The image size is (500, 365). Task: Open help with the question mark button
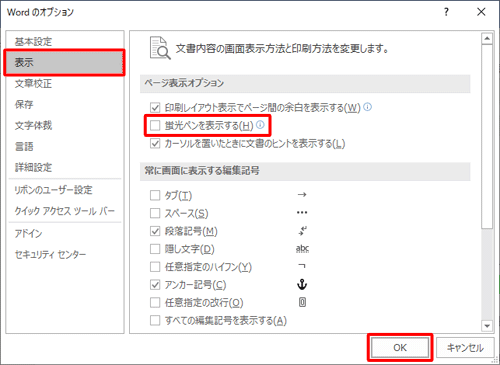coord(446,12)
